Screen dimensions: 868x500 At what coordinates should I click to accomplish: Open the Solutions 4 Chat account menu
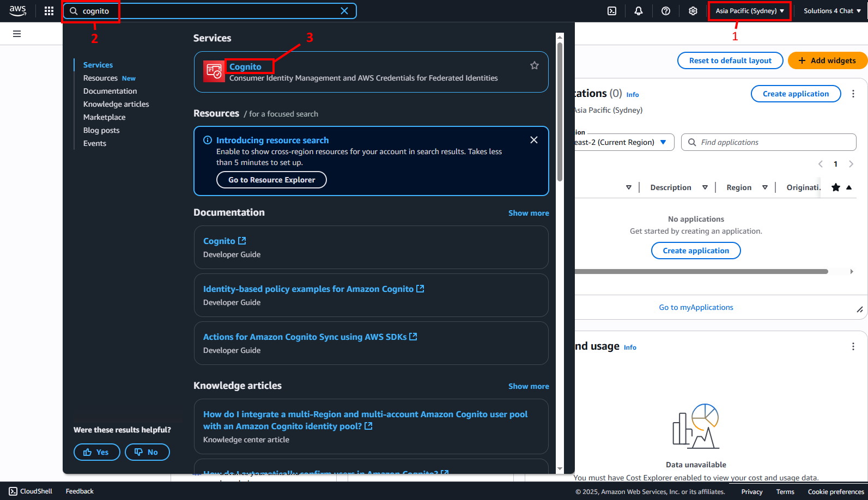pos(831,11)
